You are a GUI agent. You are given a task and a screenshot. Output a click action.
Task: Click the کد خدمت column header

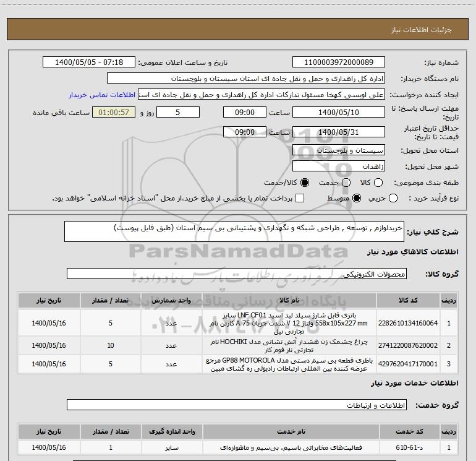(409, 431)
